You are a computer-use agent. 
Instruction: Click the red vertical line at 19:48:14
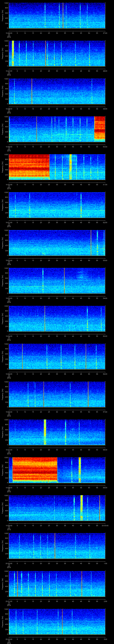32,91
